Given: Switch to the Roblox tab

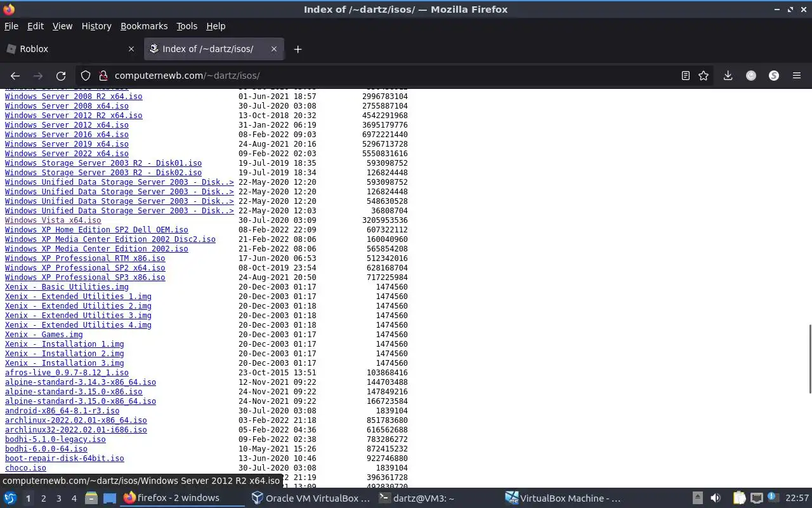Looking at the screenshot, I should click(x=70, y=49).
